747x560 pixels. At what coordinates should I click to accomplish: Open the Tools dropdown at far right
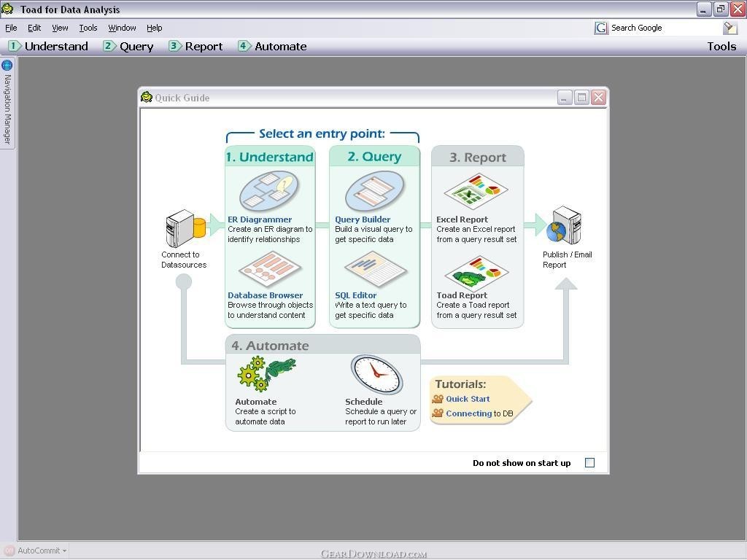(x=721, y=46)
